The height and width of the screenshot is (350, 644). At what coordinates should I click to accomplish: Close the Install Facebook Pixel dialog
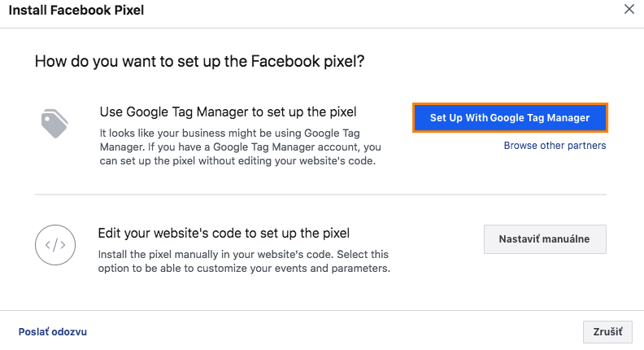point(629,11)
